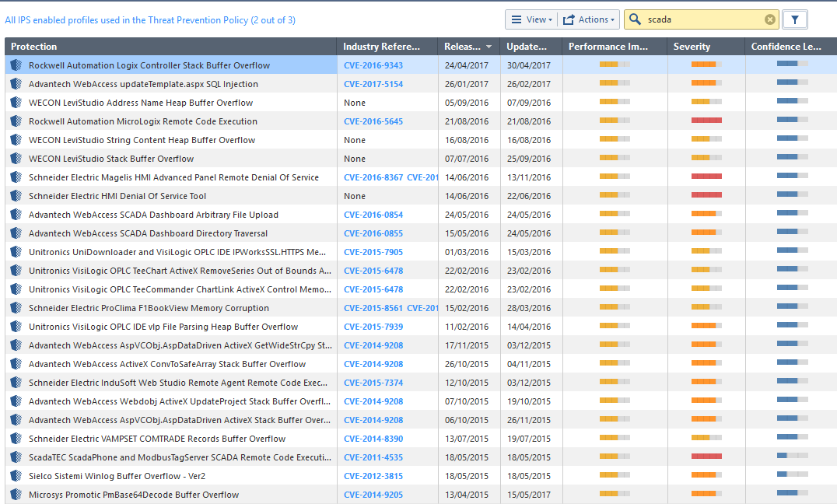Open the filter funnel button
The width and height of the screenshot is (837, 504).
coord(795,19)
